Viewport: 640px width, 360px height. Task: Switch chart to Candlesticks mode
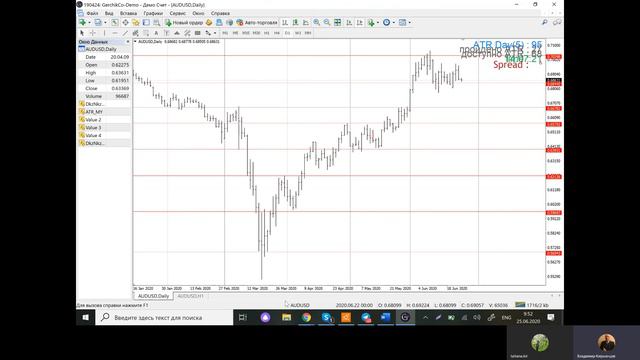(x=295, y=22)
